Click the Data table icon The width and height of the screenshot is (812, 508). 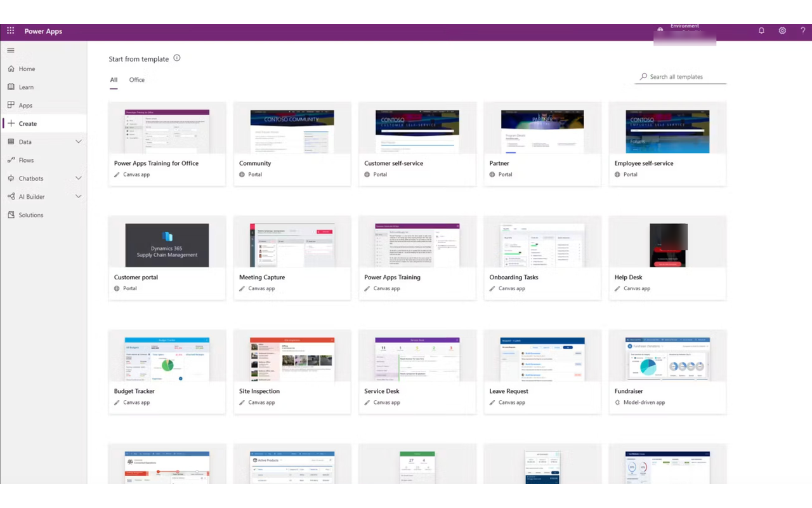(11, 142)
